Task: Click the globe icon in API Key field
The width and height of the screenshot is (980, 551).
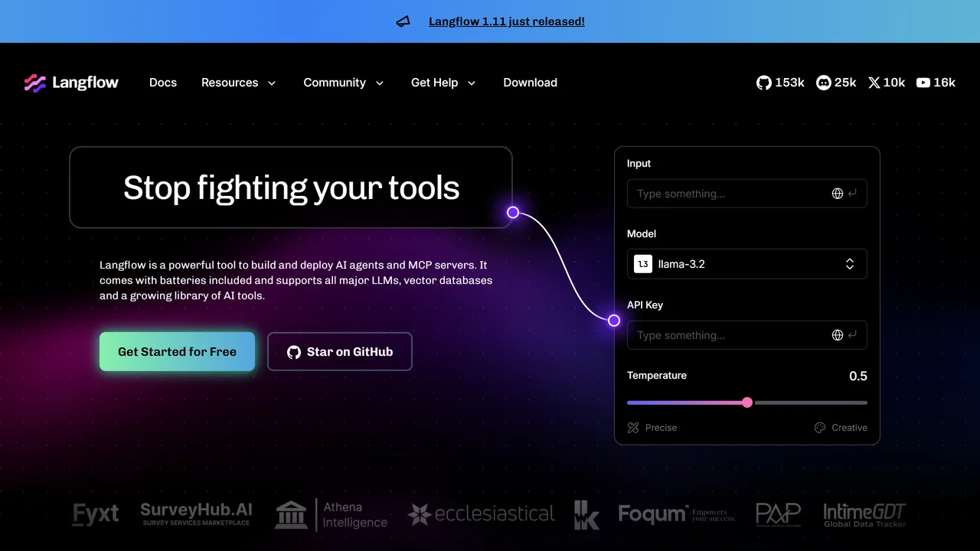Action: click(838, 335)
